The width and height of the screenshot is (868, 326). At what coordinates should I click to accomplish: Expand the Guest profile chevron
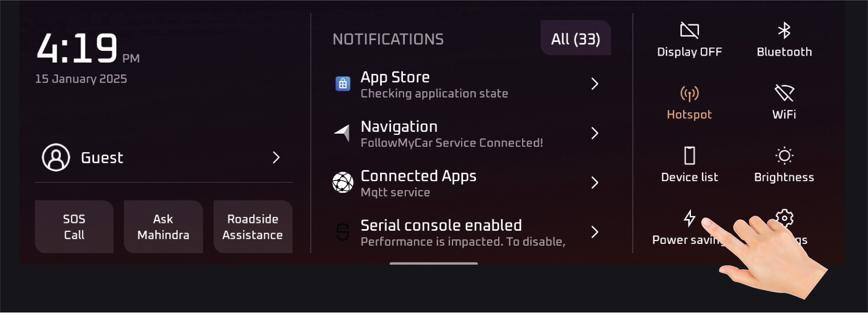point(276,157)
